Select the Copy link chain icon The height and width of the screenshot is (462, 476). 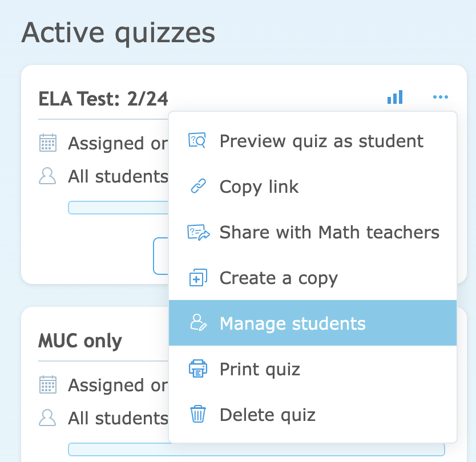(x=197, y=187)
